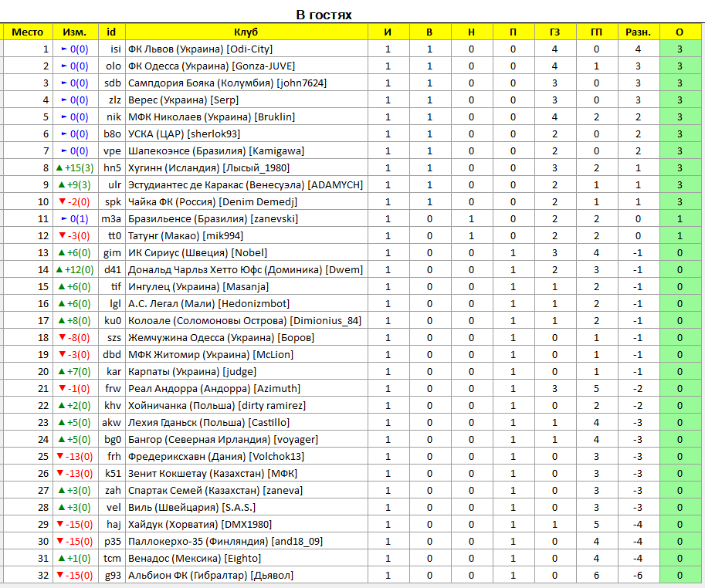Click 'Татунг (Макао) [mik994]' cell
This screenshot has width=705, height=588.
[246, 236]
